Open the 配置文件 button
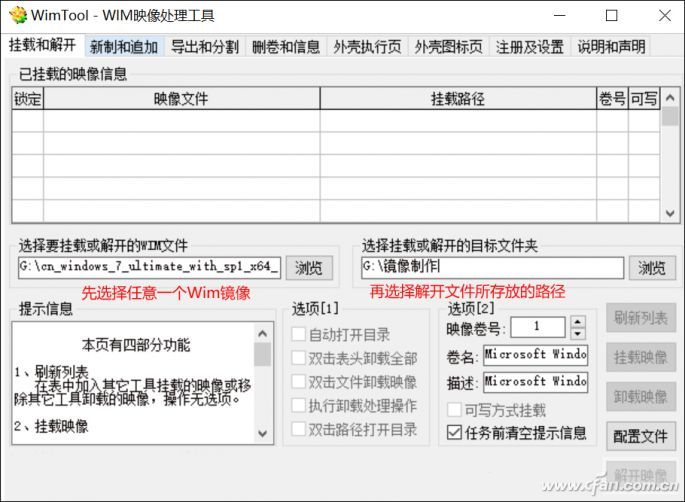Viewport: 685px width, 502px height. click(x=641, y=436)
